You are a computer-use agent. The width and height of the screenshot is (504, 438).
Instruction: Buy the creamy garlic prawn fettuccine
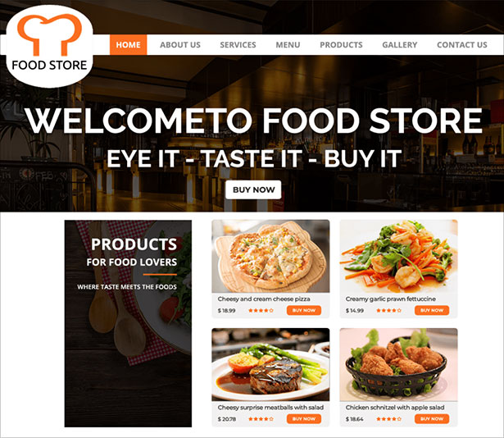point(432,310)
